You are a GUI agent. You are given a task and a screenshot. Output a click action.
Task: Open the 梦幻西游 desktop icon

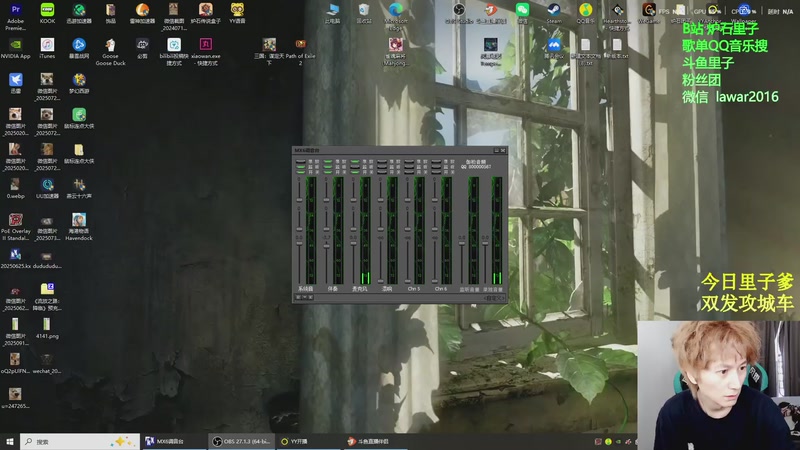[79, 83]
